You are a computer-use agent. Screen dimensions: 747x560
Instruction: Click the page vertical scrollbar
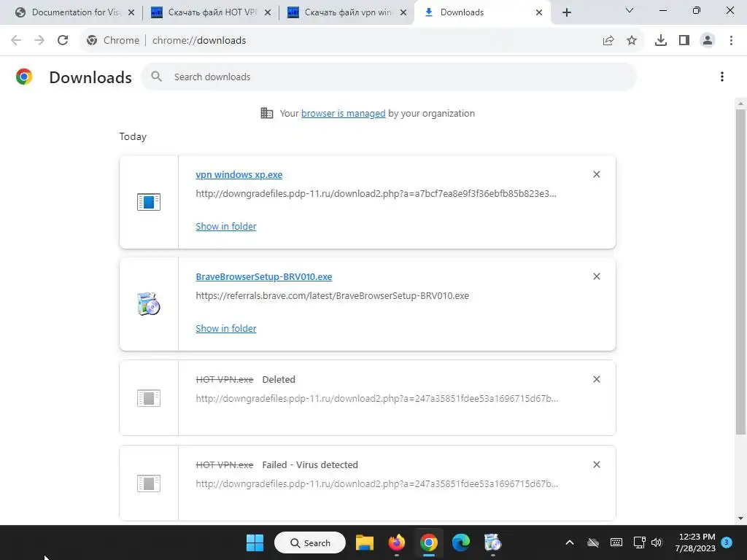[x=740, y=271]
